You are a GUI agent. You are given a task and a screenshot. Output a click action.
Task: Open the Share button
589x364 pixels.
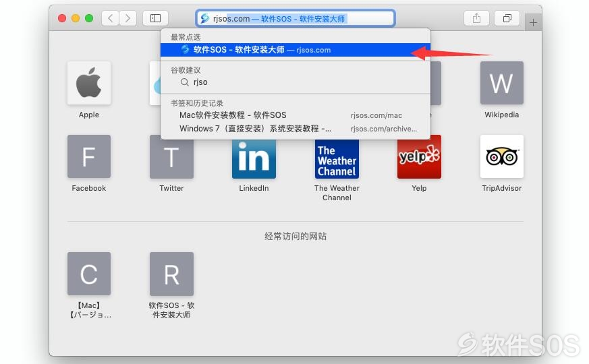point(476,18)
